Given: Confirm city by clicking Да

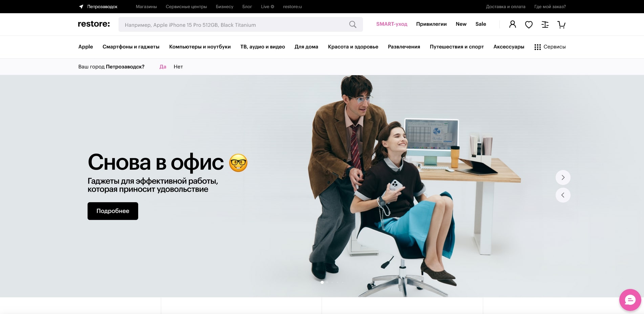Looking at the screenshot, I should 163,67.
